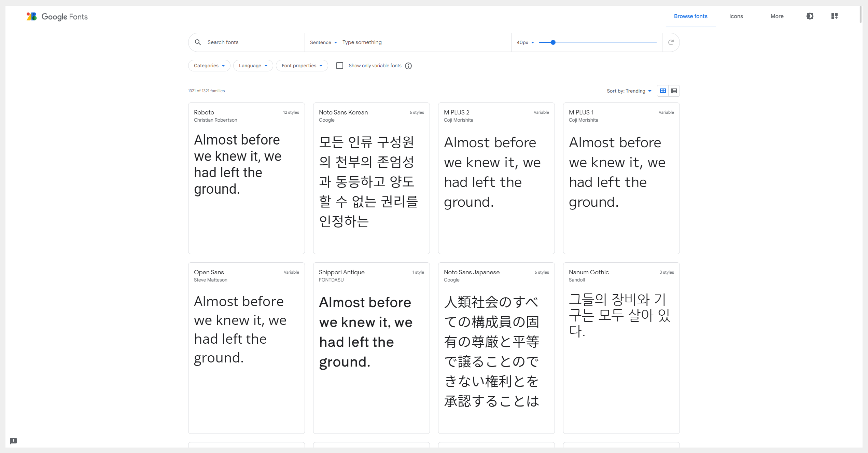Select the Browse fonts tab
Viewport: 868px width, 453px height.
[690, 16]
